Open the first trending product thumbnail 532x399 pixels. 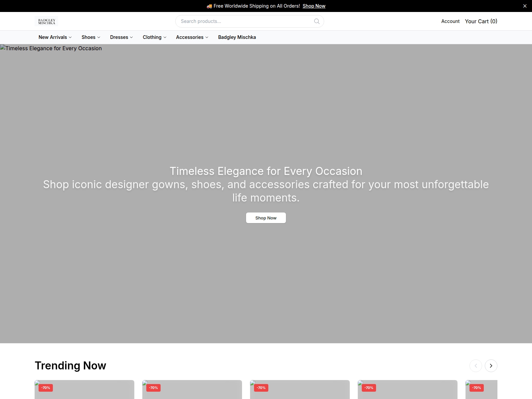tap(84, 390)
